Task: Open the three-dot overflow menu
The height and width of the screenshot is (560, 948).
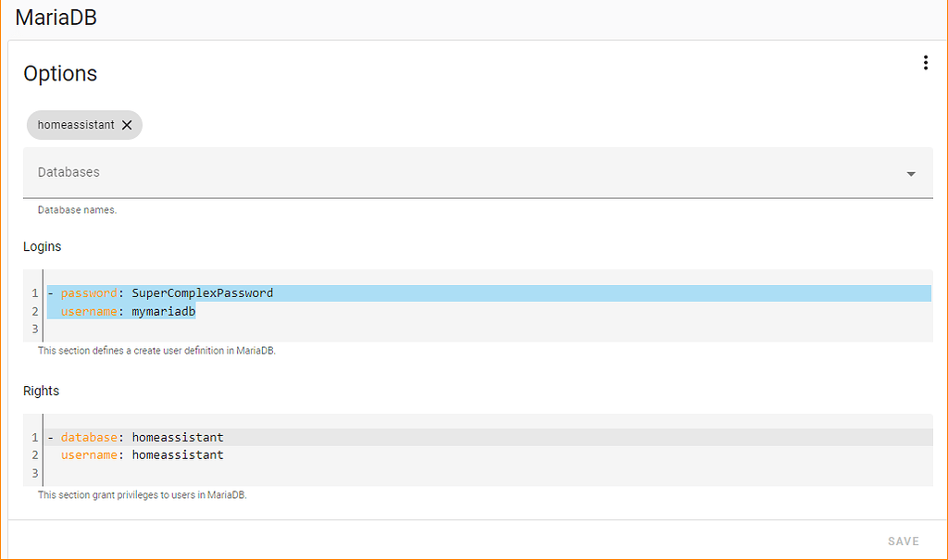Action: tap(926, 62)
